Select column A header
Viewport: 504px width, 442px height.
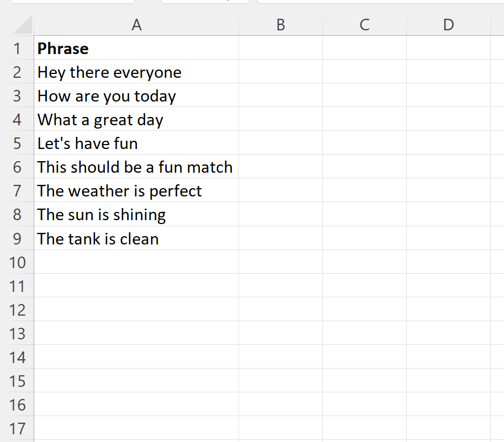click(136, 24)
